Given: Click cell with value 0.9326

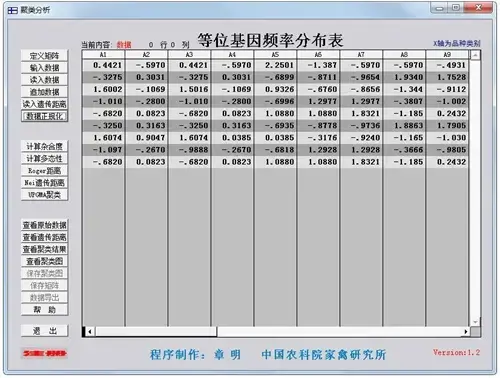Looking at the screenshot, I should pyautogui.click(x=275, y=89).
